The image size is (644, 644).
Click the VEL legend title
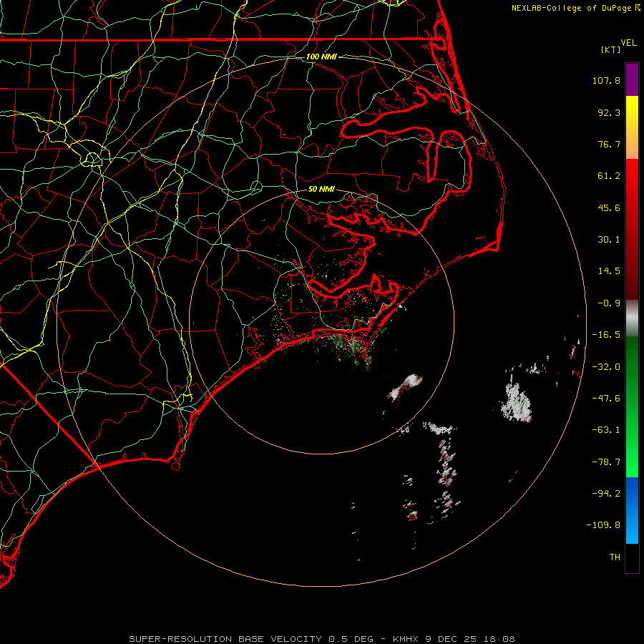point(628,43)
